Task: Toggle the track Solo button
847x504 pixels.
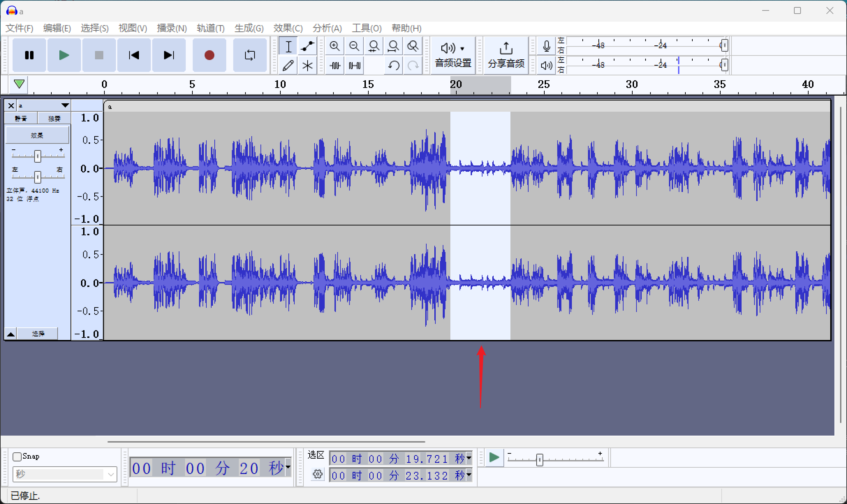Action: click(x=54, y=118)
